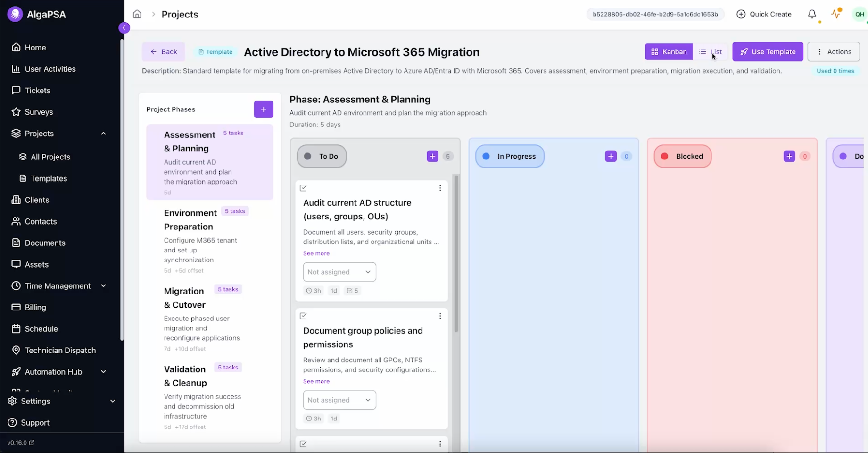Click the Use Template button
Viewport: 868px width, 453px height.
coord(767,52)
